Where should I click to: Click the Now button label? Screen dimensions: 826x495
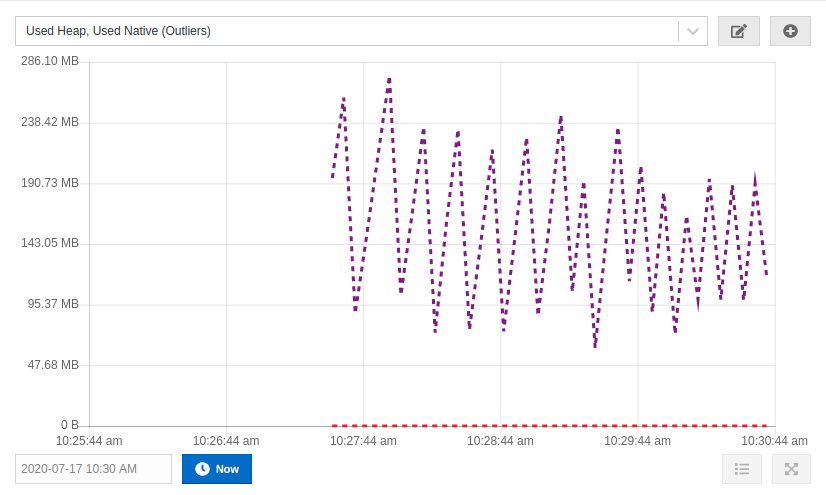227,469
